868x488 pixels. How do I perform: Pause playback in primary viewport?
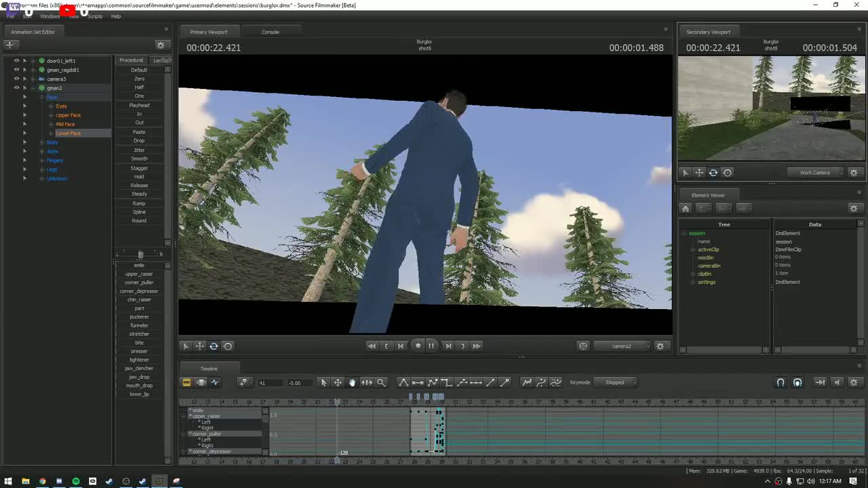[x=431, y=346]
